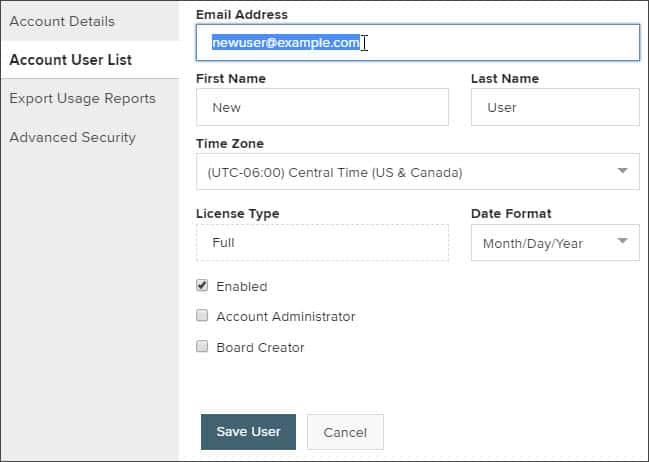
Task: Click into the Email Address field
Action: tap(418, 43)
